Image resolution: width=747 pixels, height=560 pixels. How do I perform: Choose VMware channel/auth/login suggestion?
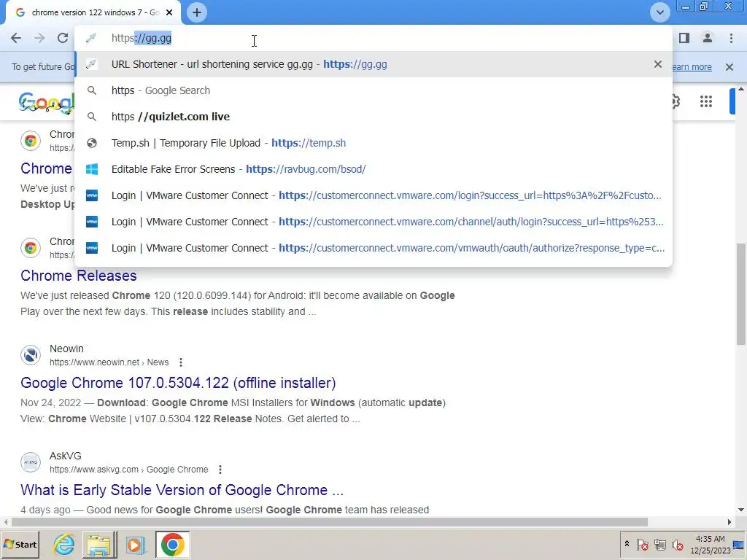tap(373, 222)
